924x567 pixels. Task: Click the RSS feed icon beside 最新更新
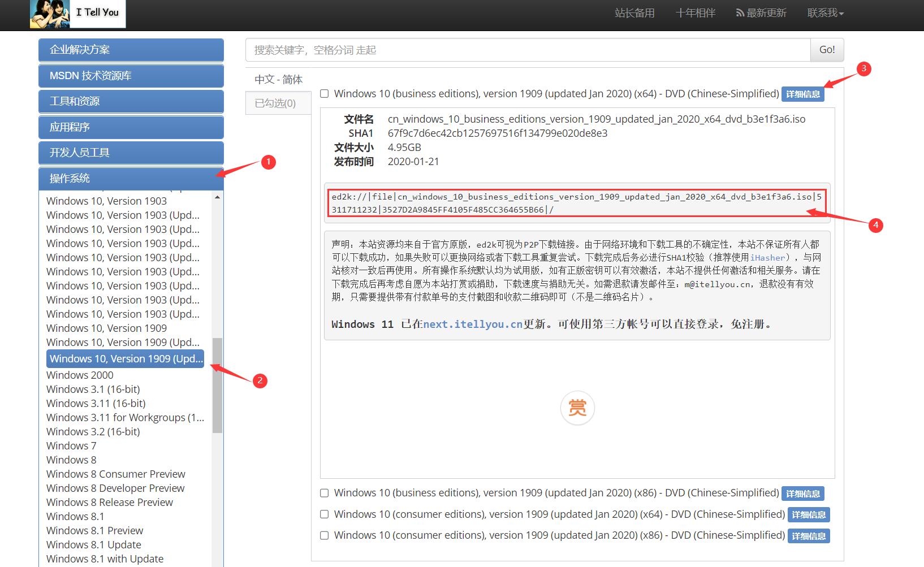(x=741, y=12)
